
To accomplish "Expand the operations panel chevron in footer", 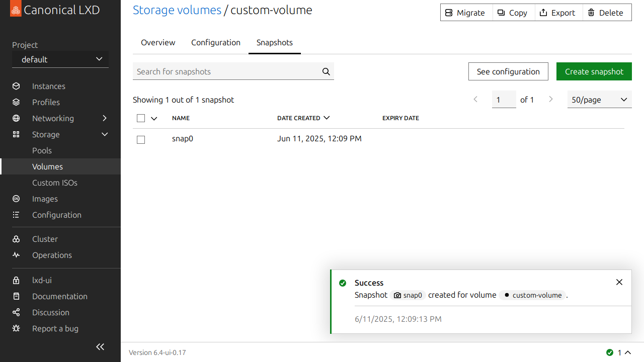I will [x=628, y=352].
